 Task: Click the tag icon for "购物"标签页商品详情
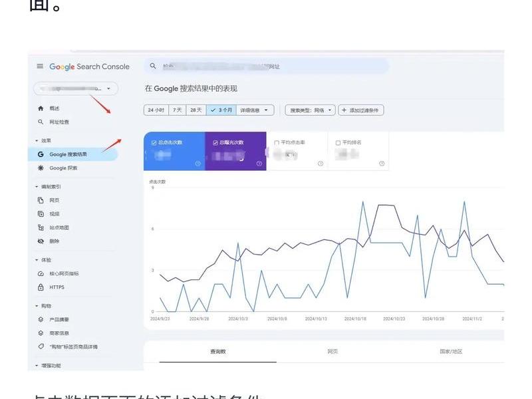tap(41, 346)
